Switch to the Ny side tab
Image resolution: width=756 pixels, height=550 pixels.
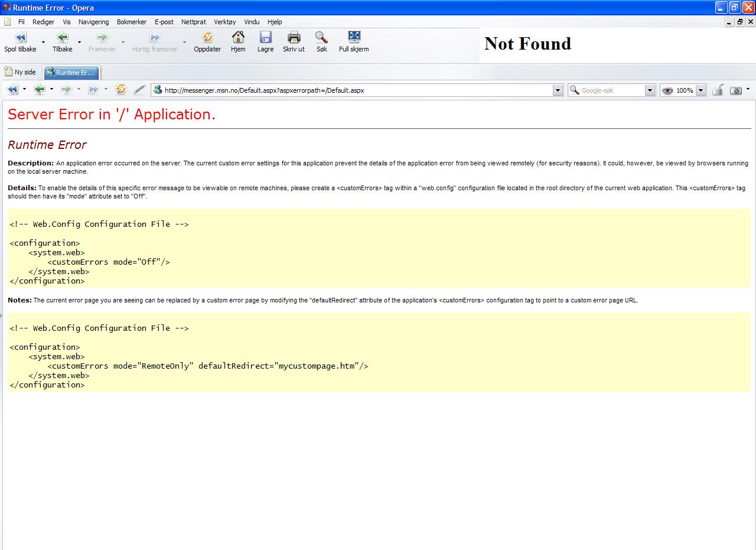tap(21, 72)
